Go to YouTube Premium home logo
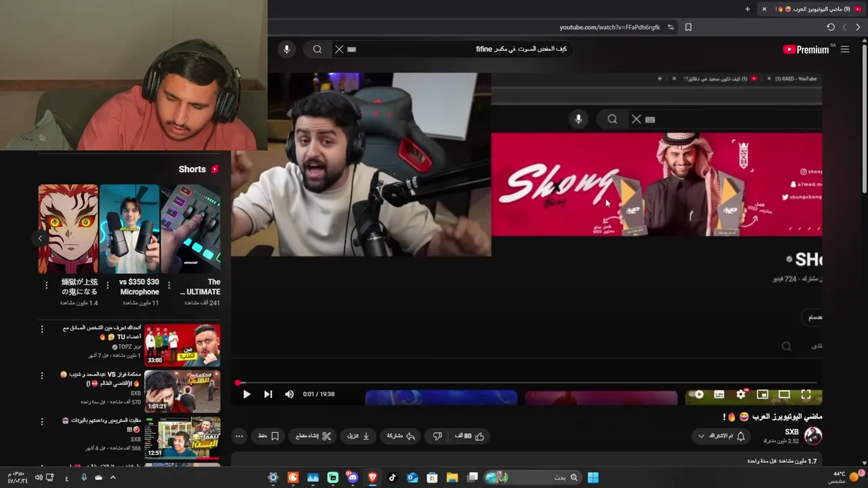Viewport: 868px width, 488px height. (806, 49)
